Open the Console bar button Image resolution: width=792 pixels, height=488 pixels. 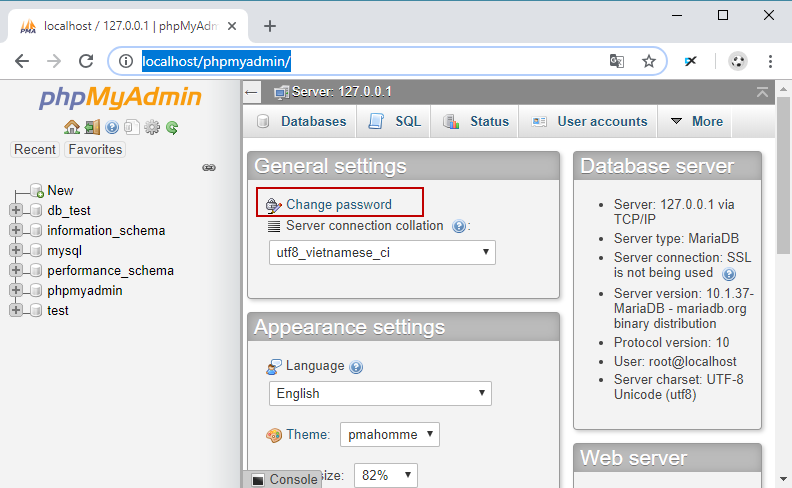click(285, 479)
